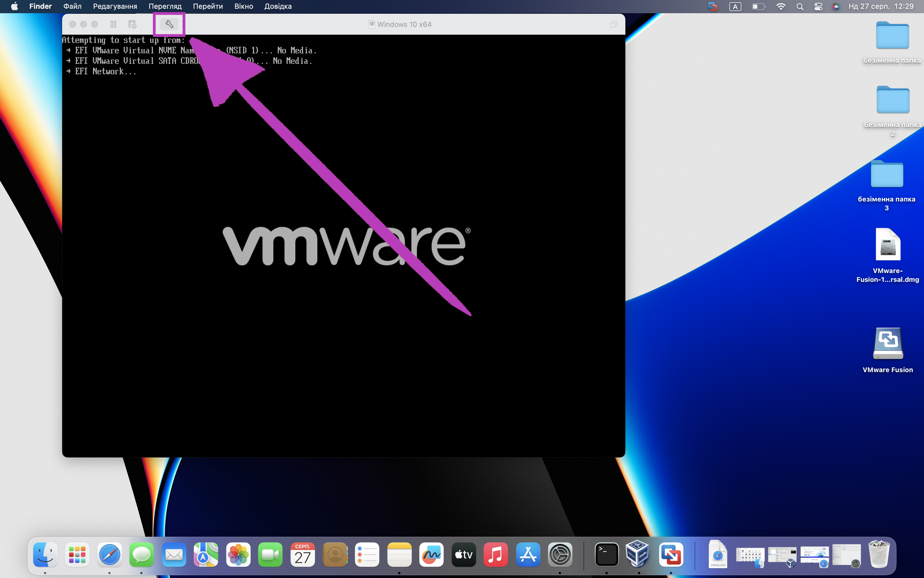Click the window-mode icon at the right of the VMware title bar
This screenshot has height=578, width=924.
pyautogui.click(x=613, y=24)
